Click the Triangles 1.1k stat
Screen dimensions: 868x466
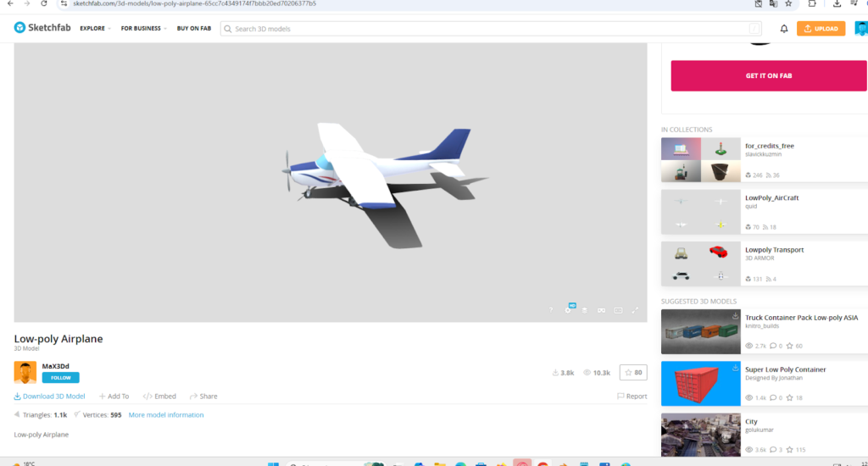[41, 414]
